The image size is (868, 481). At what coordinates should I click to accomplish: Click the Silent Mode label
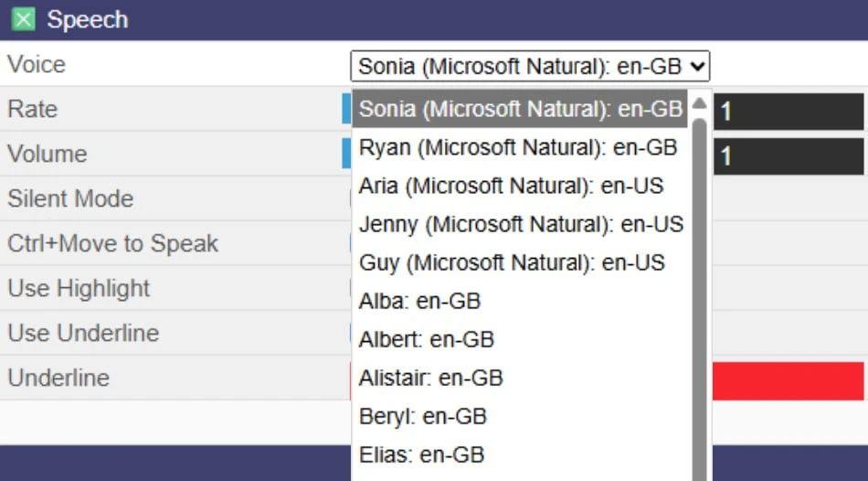pyautogui.click(x=70, y=198)
